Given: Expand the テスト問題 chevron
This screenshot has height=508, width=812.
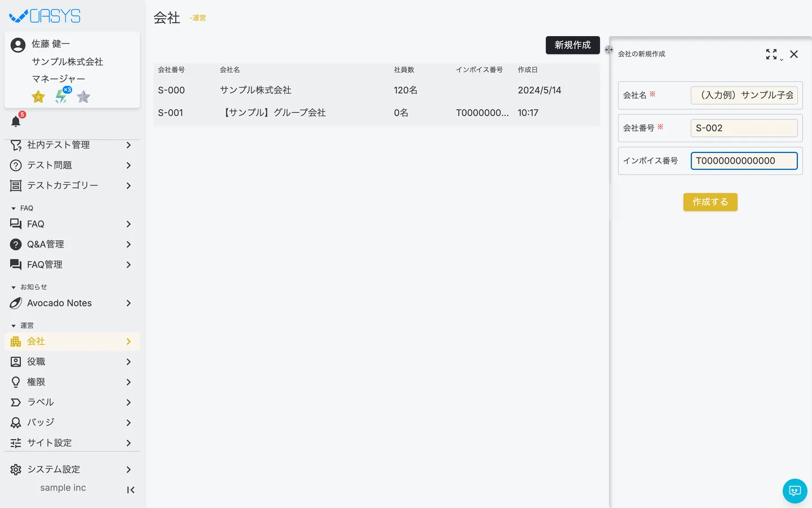Looking at the screenshot, I should click(129, 165).
